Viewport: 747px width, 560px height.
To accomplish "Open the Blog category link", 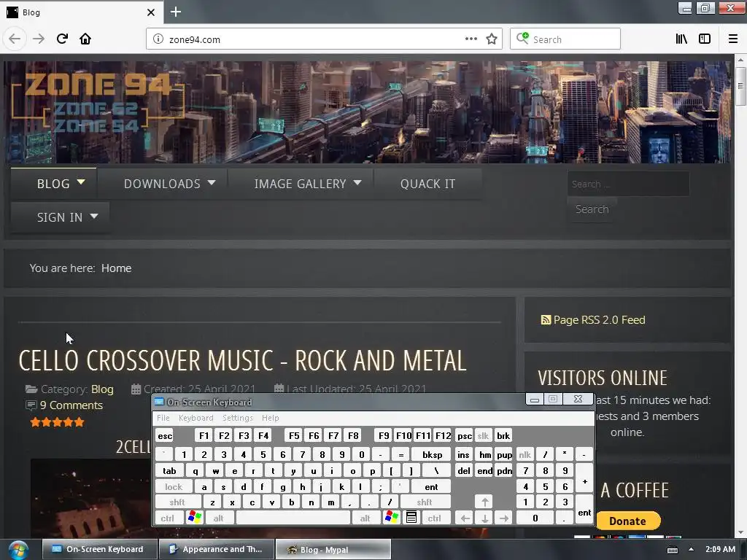I will [102, 389].
